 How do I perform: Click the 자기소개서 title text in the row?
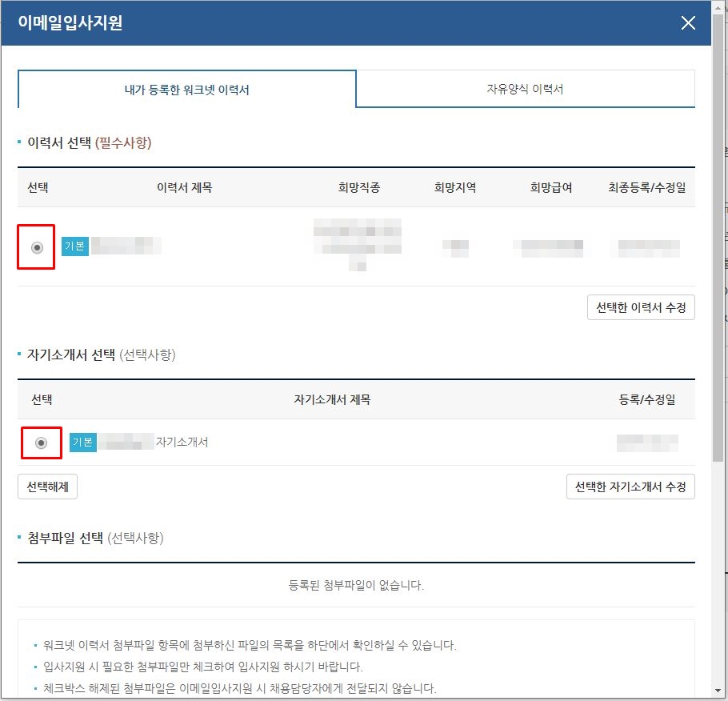(182, 442)
